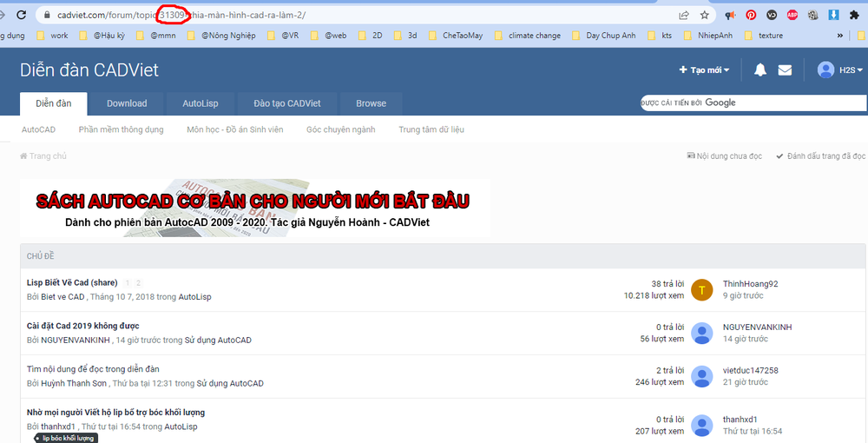Share this page via the share icon
The height and width of the screenshot is (443, 868).
click(684, 15)
